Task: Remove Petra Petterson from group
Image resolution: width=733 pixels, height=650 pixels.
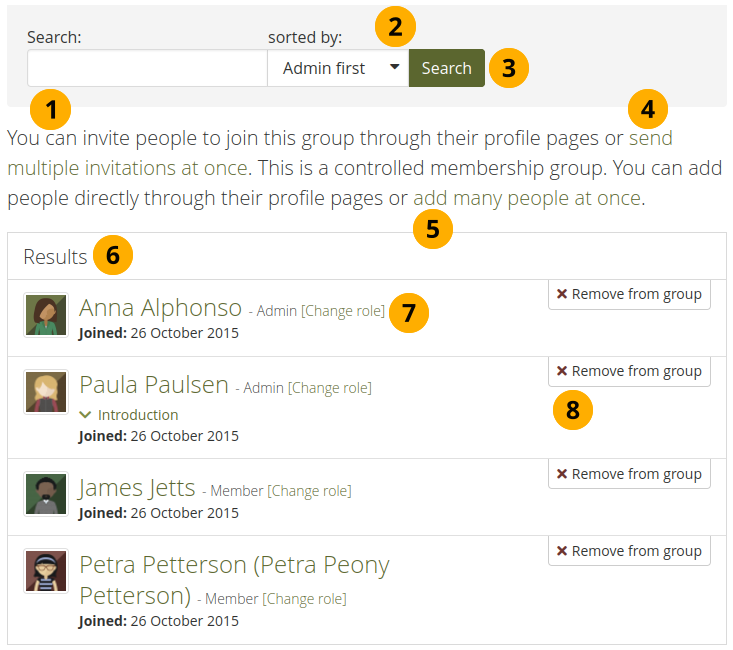Action: pyautogui.click(x=629, y=551)
